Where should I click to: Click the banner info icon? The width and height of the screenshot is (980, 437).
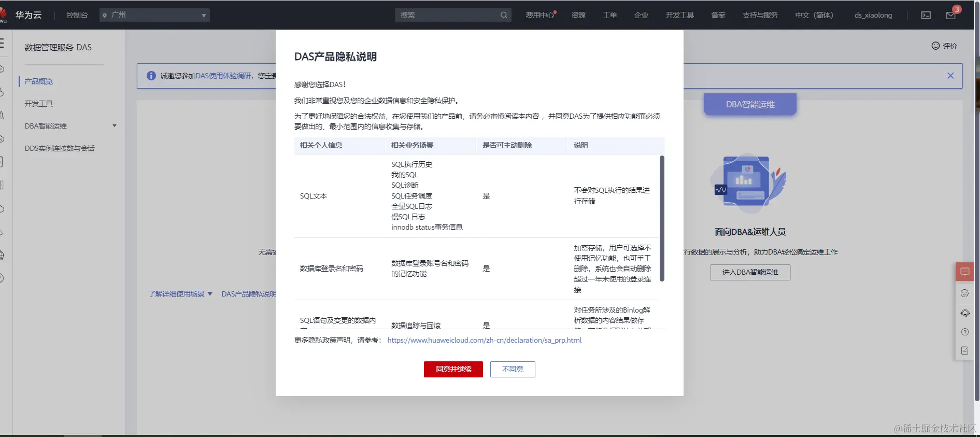coord(151,76)
